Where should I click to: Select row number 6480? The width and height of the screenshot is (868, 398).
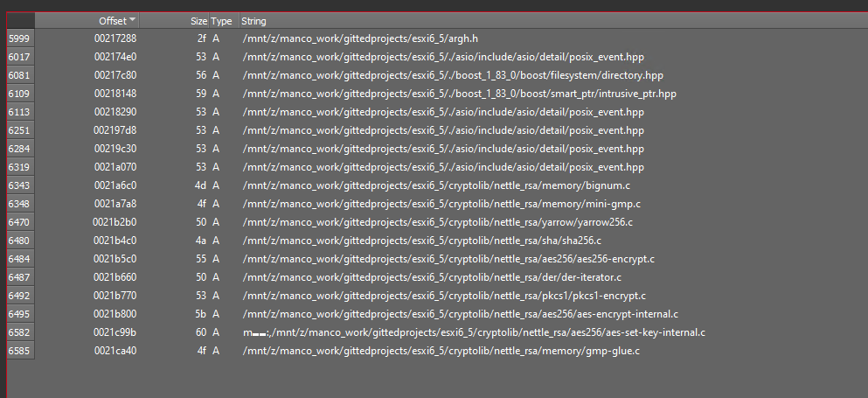[x=20, y=241]
